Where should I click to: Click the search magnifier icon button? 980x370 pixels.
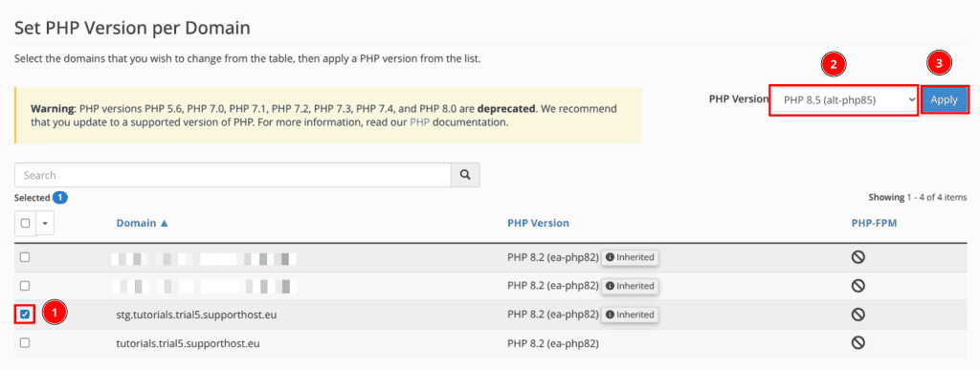(465, 175)
